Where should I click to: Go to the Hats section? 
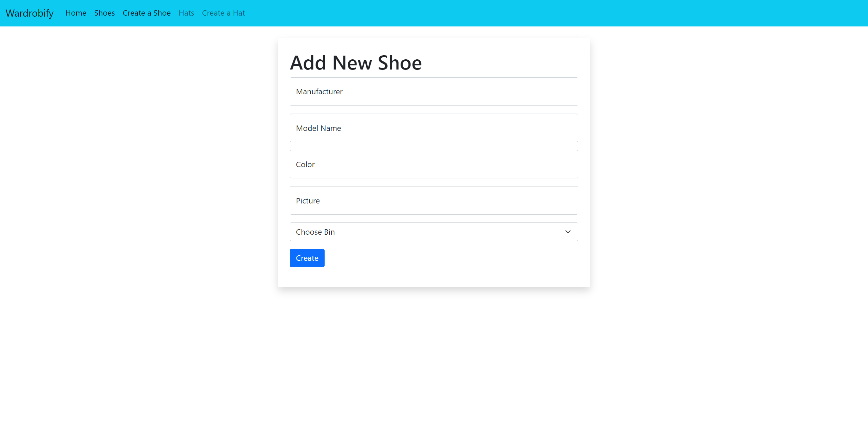tap(186, 13)
